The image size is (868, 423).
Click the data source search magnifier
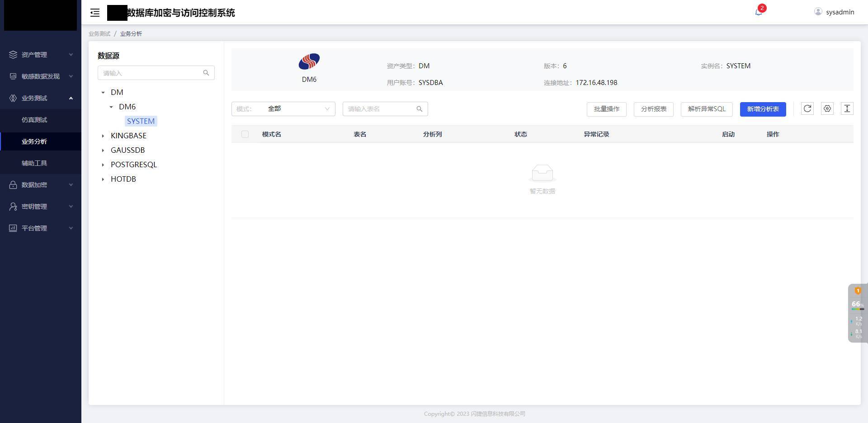pyautogui.click(x=206, y=73)
